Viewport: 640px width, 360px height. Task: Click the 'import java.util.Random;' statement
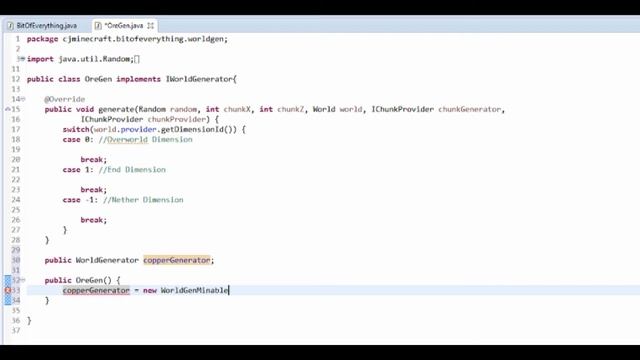tap(80, 59)
